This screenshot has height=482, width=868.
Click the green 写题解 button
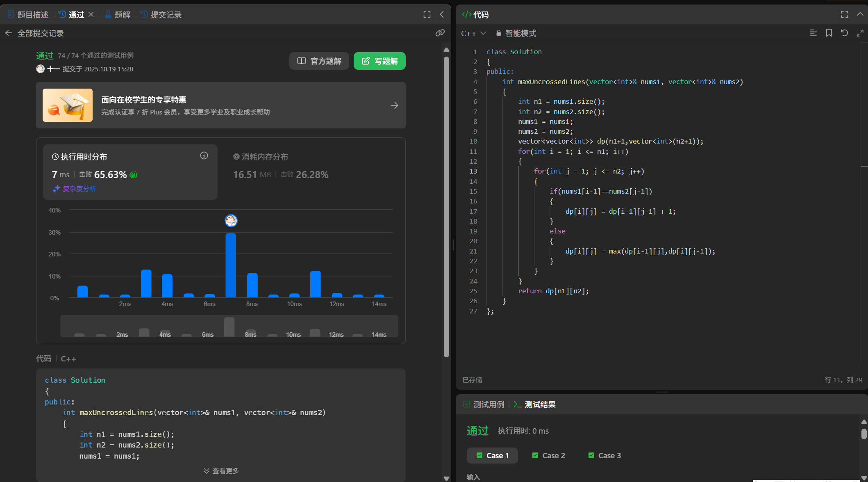point(379,61)
